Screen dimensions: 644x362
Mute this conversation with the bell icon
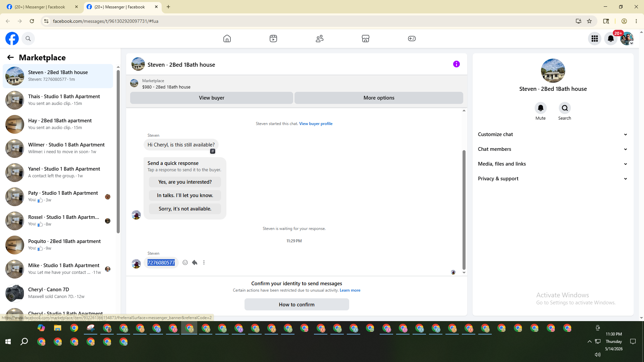click(541, 108)
